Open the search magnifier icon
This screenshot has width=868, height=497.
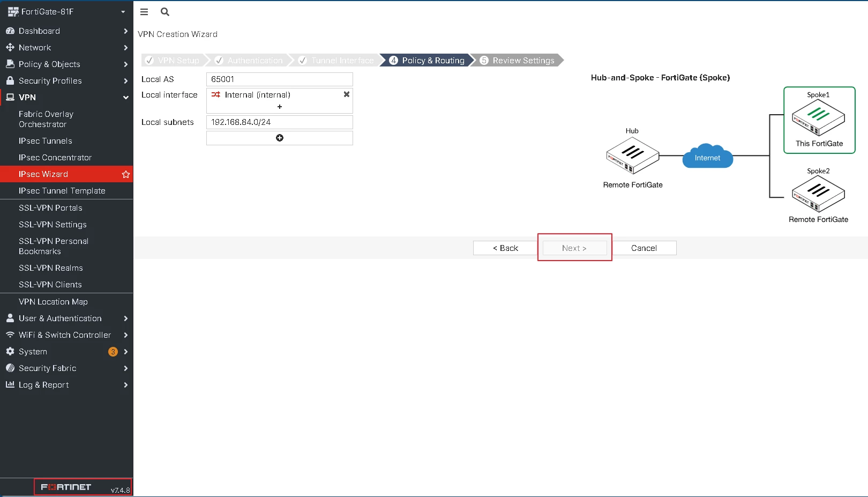click(x=165, y=12)
